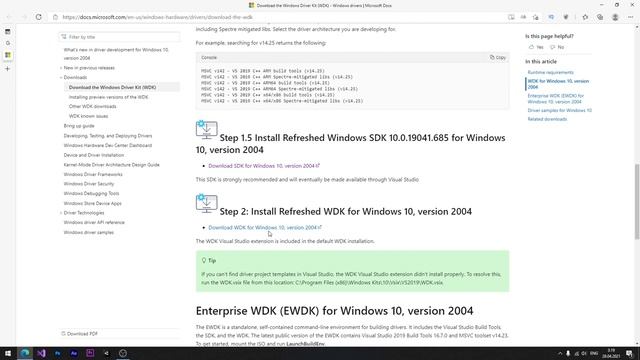Viewport: 640px width, 360px height.
Task: Open the user profile avatar icon
Action: (x=615, y=17)
